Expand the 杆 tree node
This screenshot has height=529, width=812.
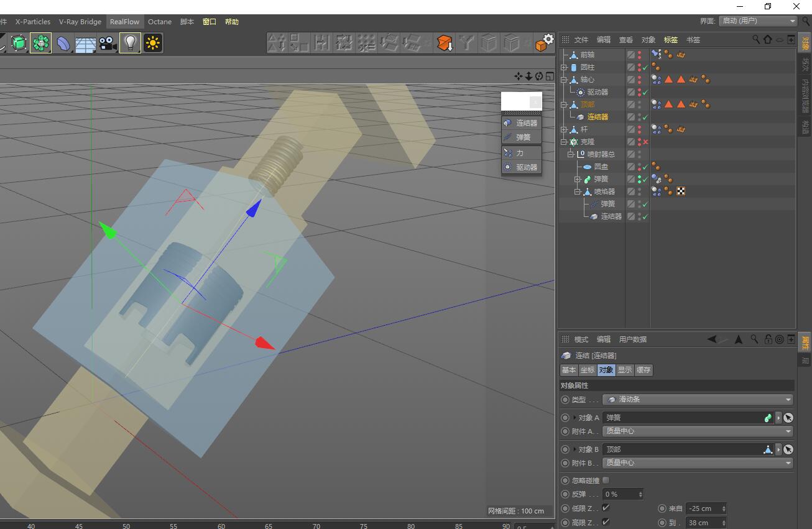565,129
